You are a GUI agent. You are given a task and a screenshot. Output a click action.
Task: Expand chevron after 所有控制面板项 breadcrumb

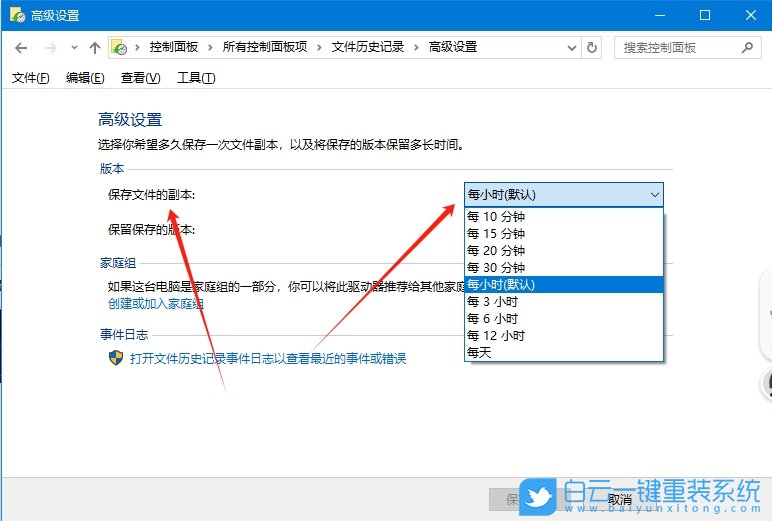(319, 48)
